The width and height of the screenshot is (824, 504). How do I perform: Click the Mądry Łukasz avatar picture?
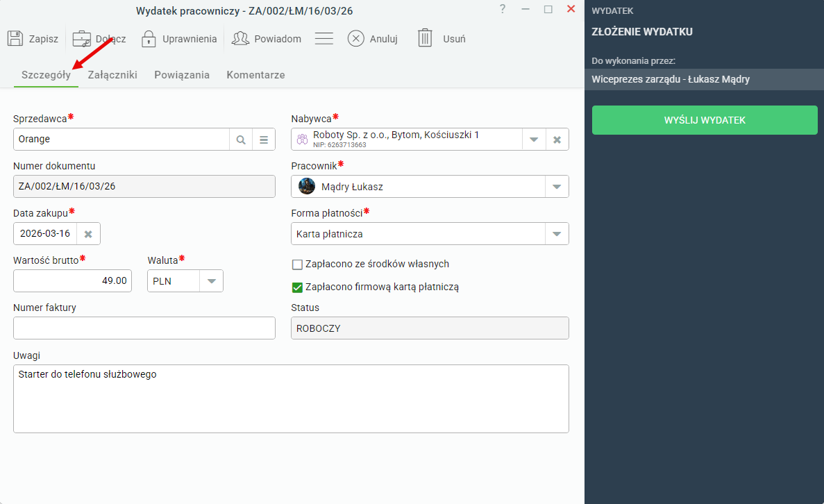click(x=307, y=186)
